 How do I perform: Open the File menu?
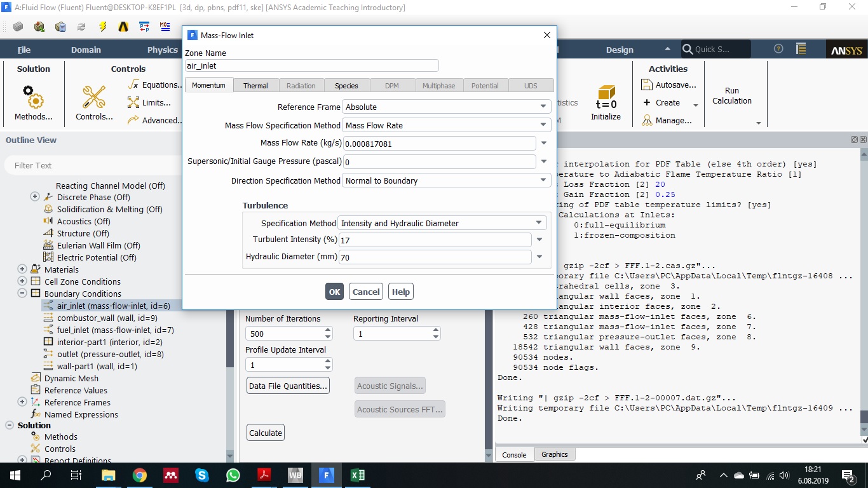click(24, 50)
